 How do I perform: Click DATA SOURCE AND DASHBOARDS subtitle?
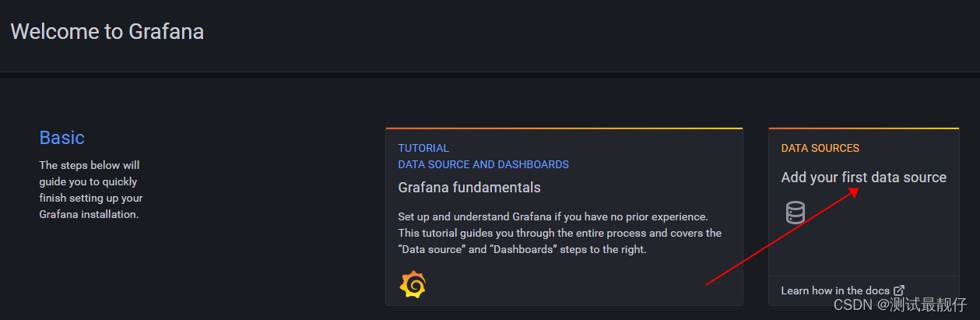tap(483, 164)
